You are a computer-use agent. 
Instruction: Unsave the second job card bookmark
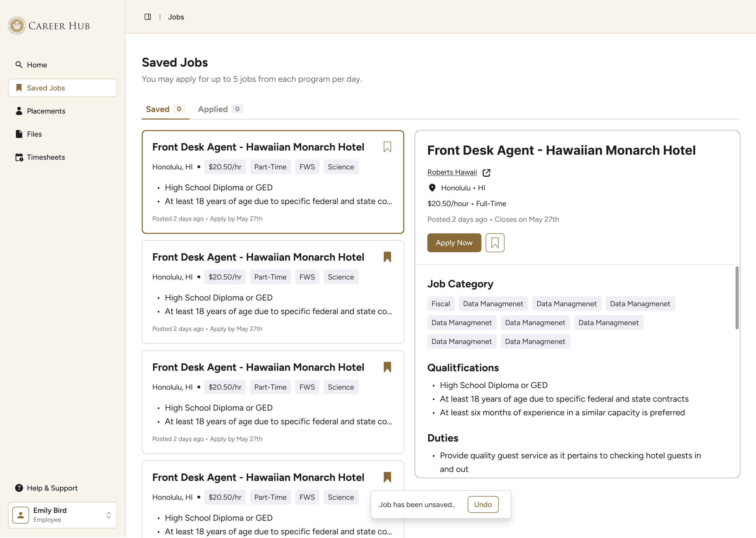point(387,257)
